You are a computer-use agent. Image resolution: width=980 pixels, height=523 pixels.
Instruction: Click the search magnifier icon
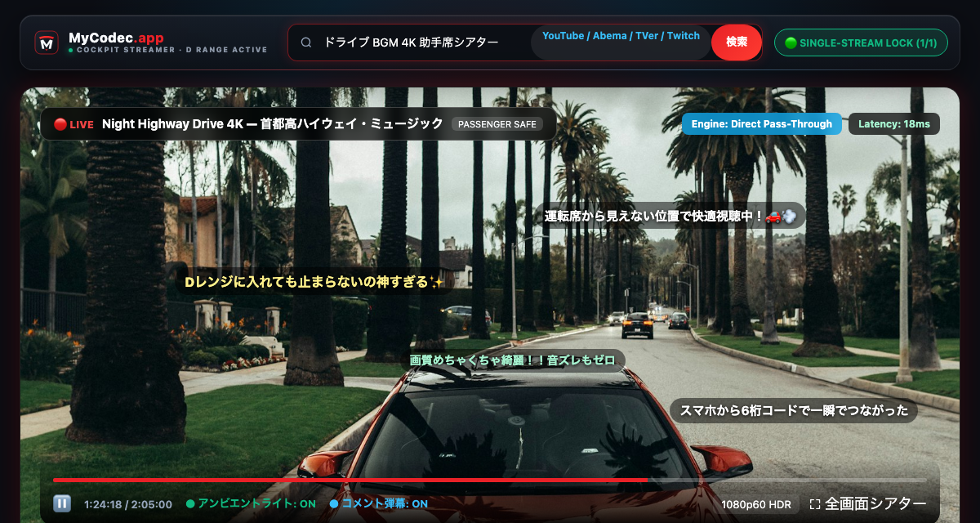pyautogui.click(x=306, y=42)
